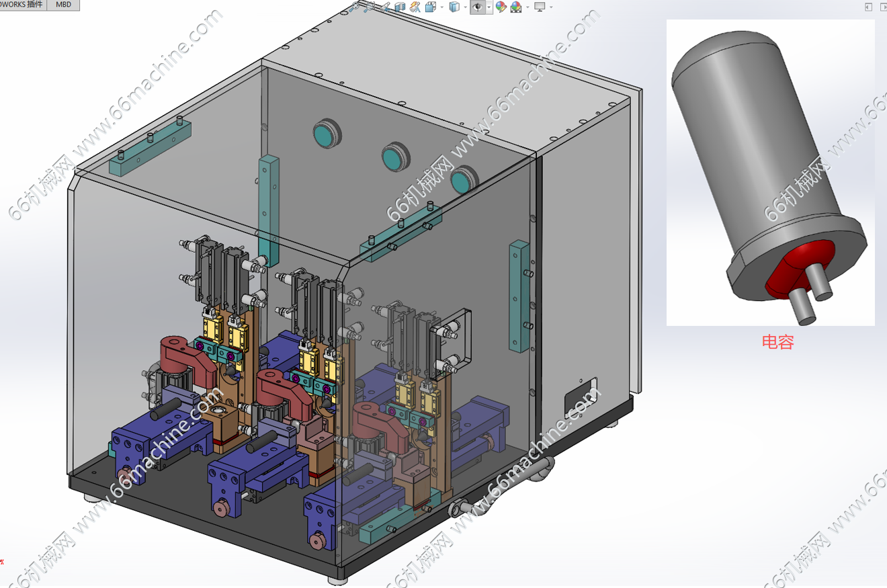Screen dimensions: 887x588
Task: Select the red 电容 label text
Action: coord(777,342)
